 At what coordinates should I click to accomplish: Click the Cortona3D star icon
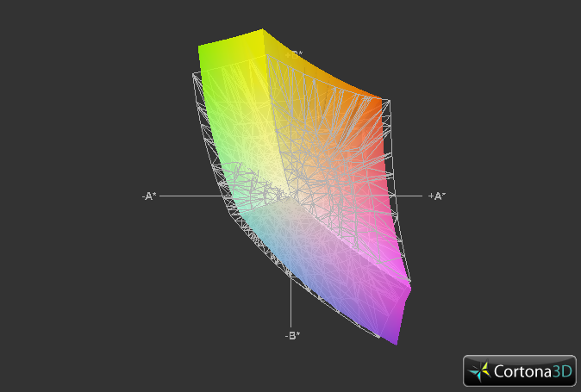[479, 371]
